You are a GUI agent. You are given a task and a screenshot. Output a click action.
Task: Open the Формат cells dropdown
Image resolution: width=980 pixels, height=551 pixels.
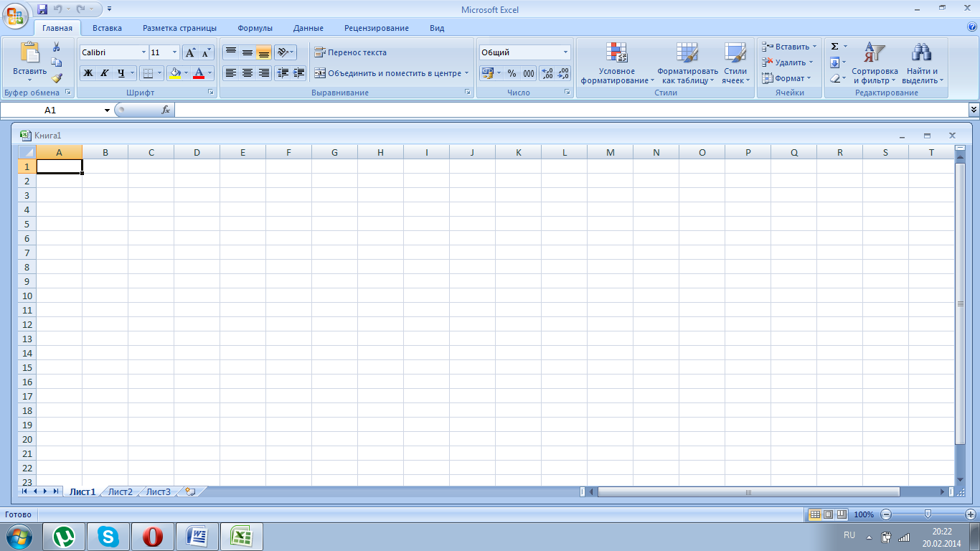(787, 78)
